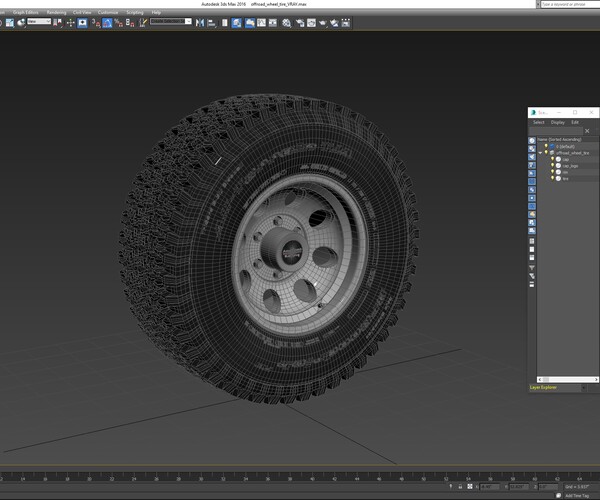Screen dimensions: 600x500
Task: Open the Material Editor icon
Action: pyautogui.click(x=287, y=23)
